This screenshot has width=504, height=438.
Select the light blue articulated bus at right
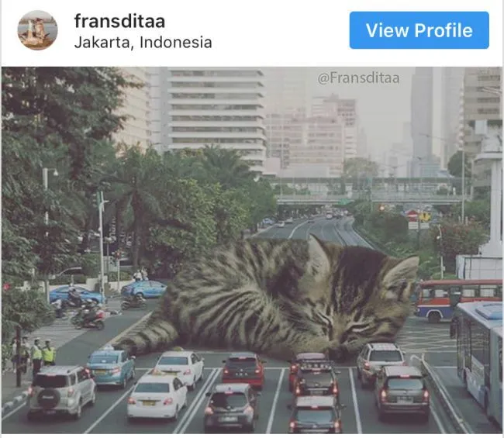click(479, 357)
